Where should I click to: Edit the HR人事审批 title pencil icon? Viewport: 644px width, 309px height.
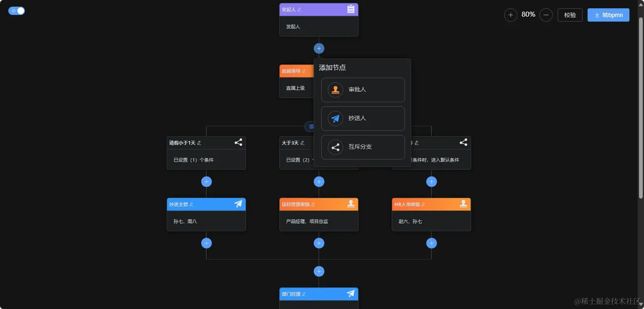pyautogui.click(x=424, y=204)
